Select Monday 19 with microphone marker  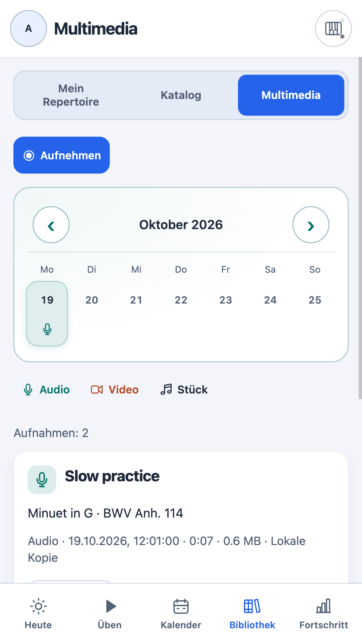(47, 314)
